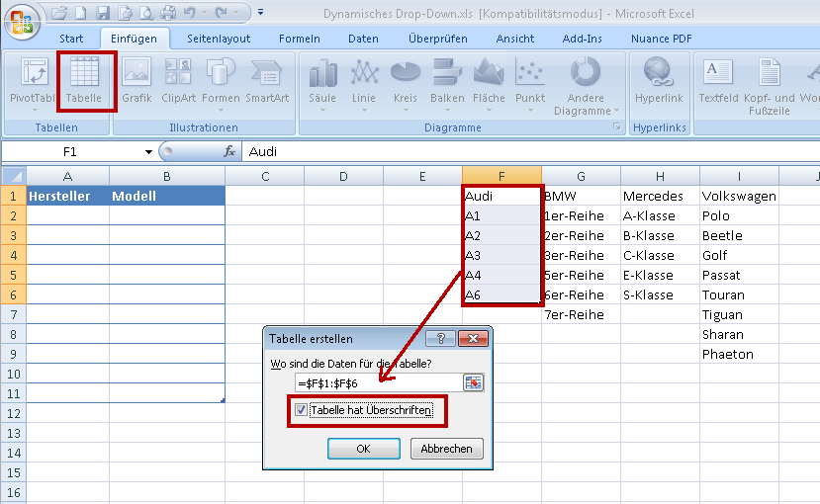The height and width of the screenshot is (504, 820).
Task: Open the Diagramme group dialog launcher
Action: [617, 126]
